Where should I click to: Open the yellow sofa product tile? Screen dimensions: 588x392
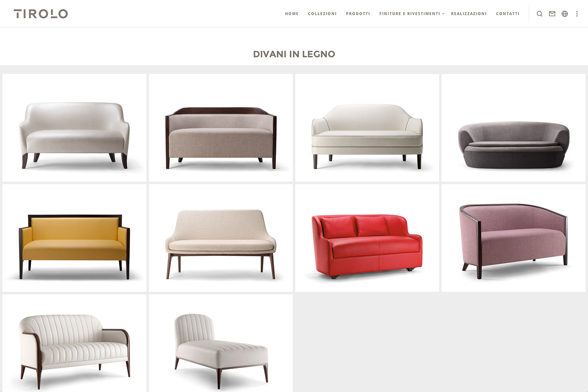74,238
